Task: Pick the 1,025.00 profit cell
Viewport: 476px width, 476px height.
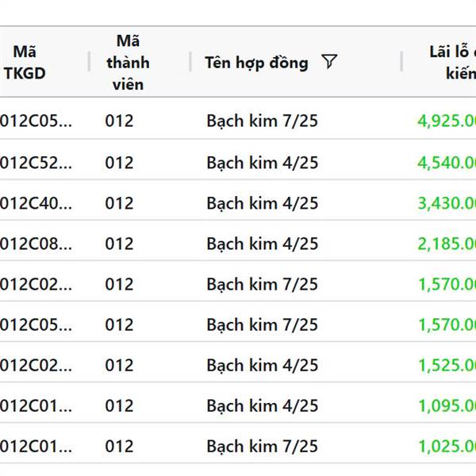Action: point(446,446)
